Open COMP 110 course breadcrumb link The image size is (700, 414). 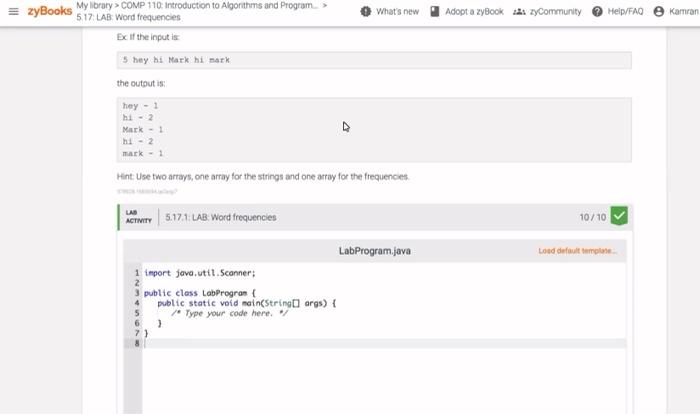219,6
